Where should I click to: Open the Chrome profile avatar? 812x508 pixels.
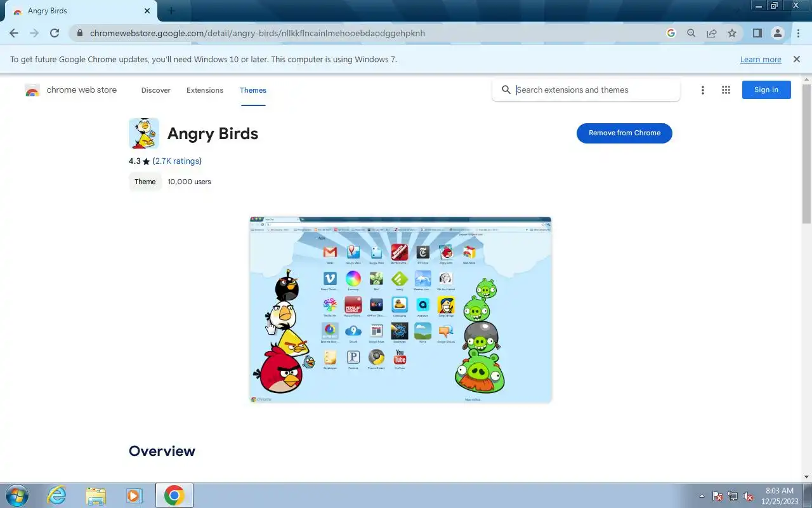point(777,33)
